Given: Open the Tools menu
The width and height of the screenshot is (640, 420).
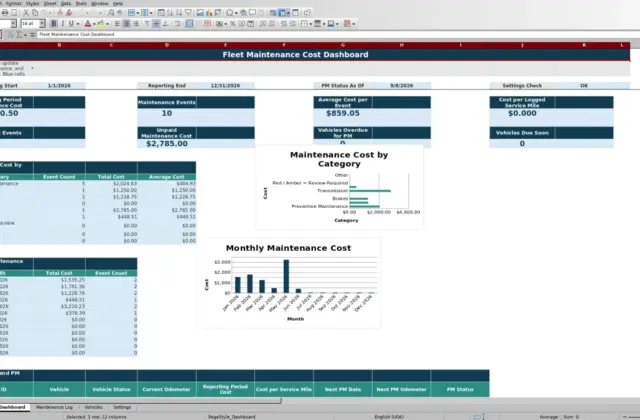Looking at the screenshot, I should pos(81,3).
